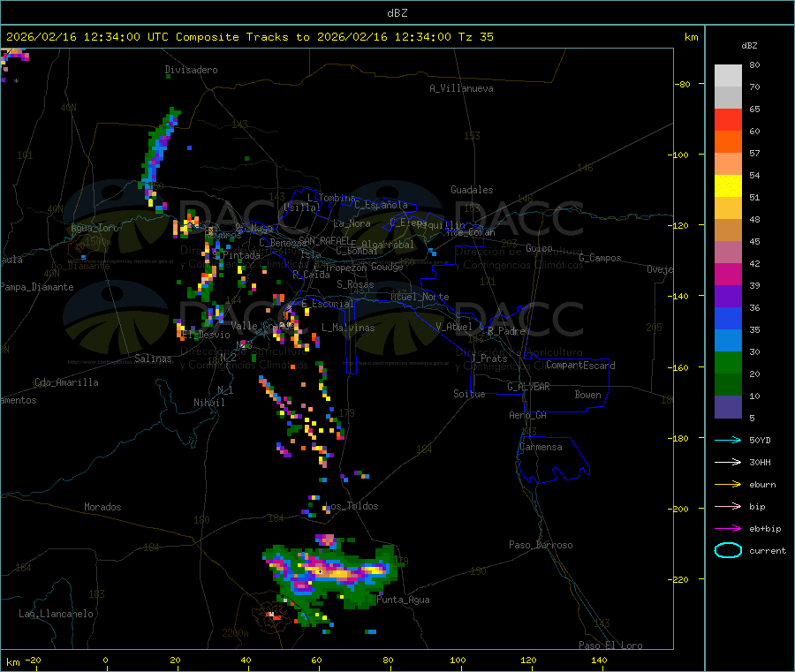Click the '0' tick on bottom axis

pos(105,660)
